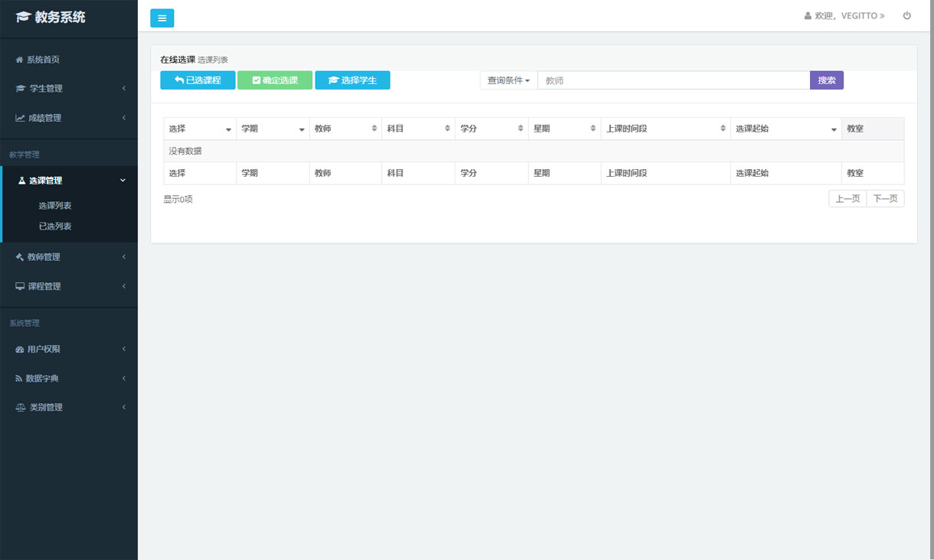This screenshot has width=934, height=560.
Task: Collapse the 选课管理 sidebar menu
Action: pos(69,181)
